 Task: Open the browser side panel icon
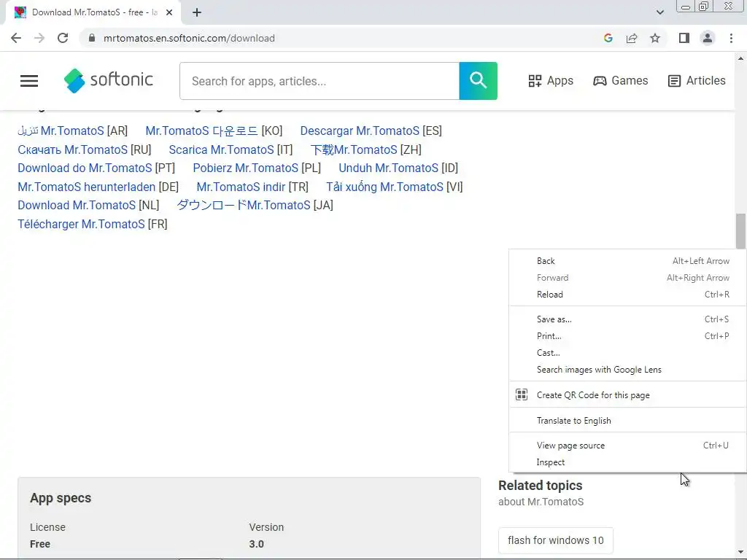684,38
